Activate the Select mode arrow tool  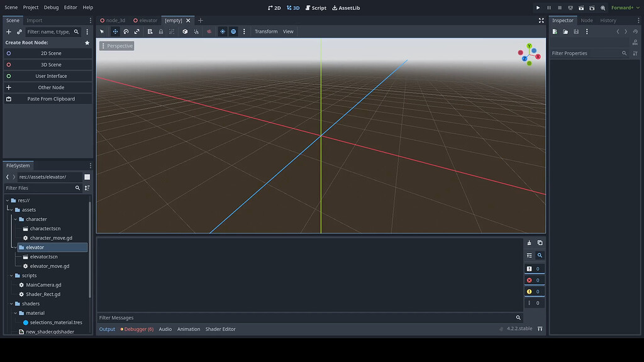click(x=101, y=31)
